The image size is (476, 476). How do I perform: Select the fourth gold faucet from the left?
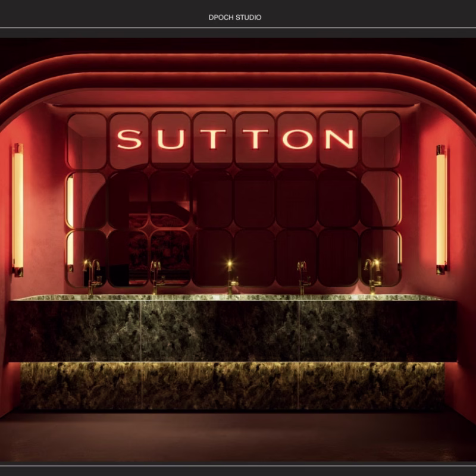pyautogui.click(x=302, y=277)
